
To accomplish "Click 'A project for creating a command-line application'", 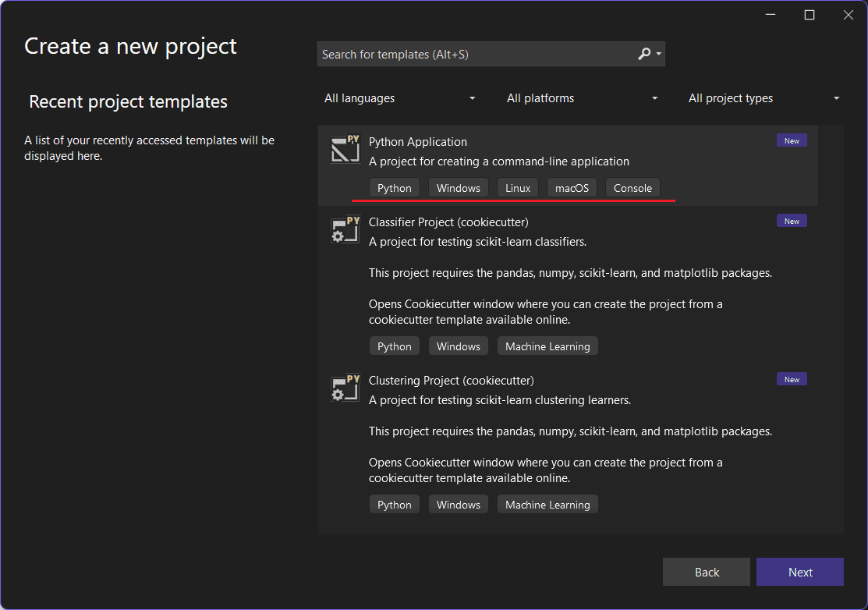I will pos(499,161).
